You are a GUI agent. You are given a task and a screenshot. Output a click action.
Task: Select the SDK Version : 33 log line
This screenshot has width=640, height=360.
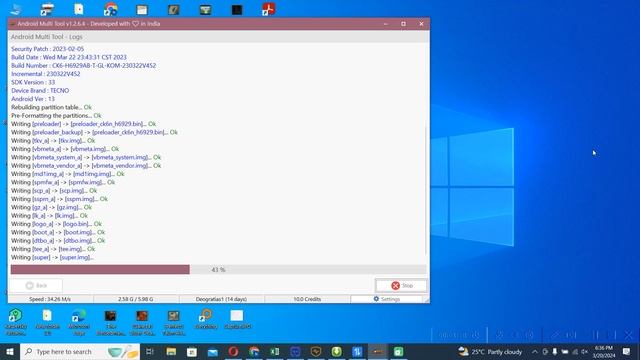click(33, 82)
